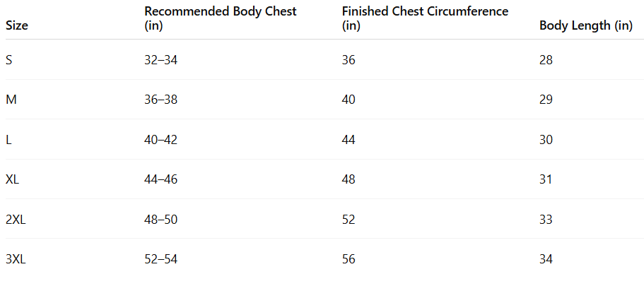Screen dimensions: 644x286
Task: Select the 40–42 body chest value
Action: click(x=161, y=140)
